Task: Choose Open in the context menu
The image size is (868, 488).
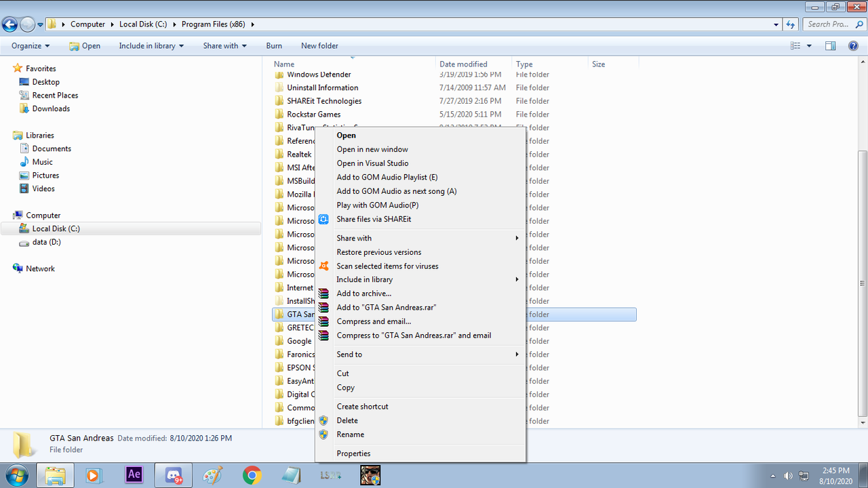Action: click(x=347, y=136)
